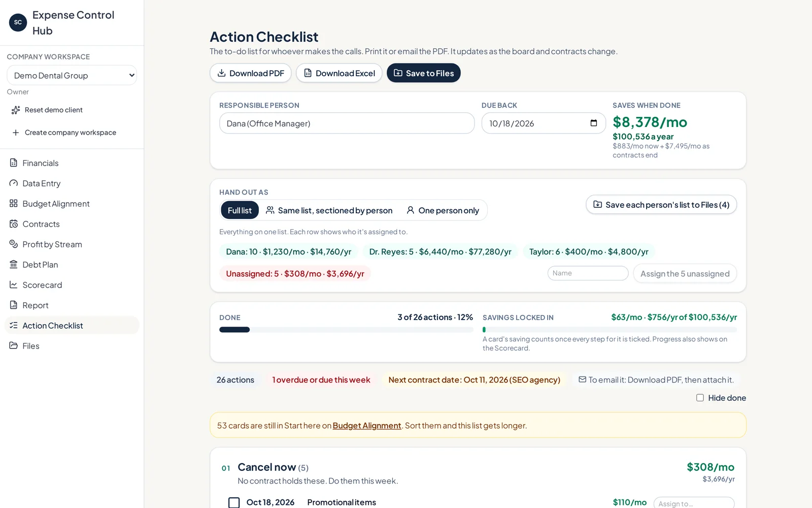812x508 pixels.
Task: Click the Profit by Stream coins icon
Action: pyautogui.click(x=14, y=244)
